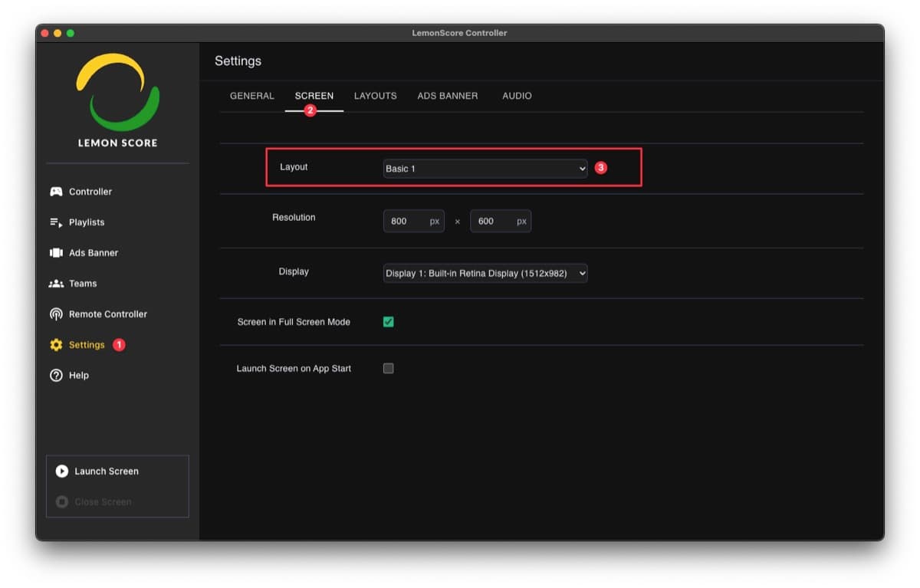Click the Settings gear icon

[x=56, y=345]
